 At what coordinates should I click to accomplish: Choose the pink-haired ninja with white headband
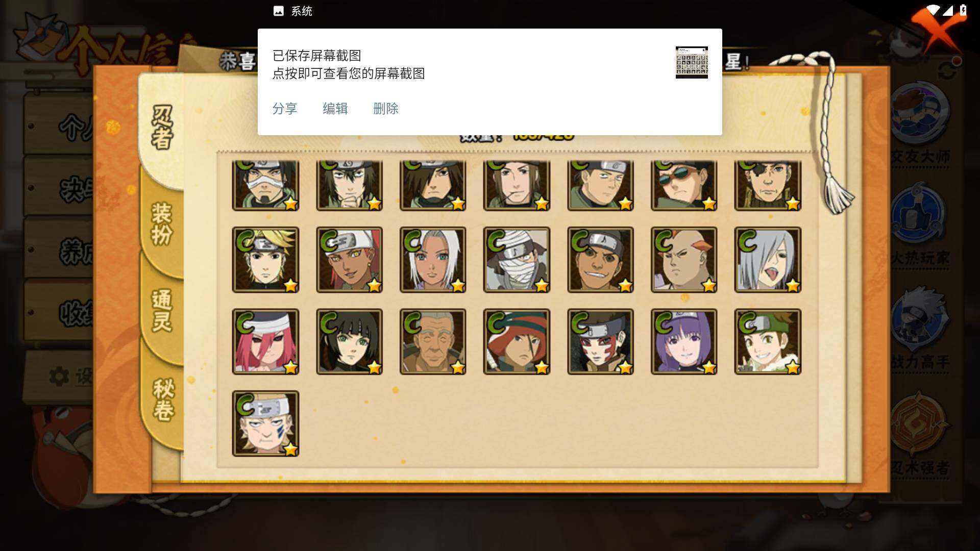click(265, 341)
